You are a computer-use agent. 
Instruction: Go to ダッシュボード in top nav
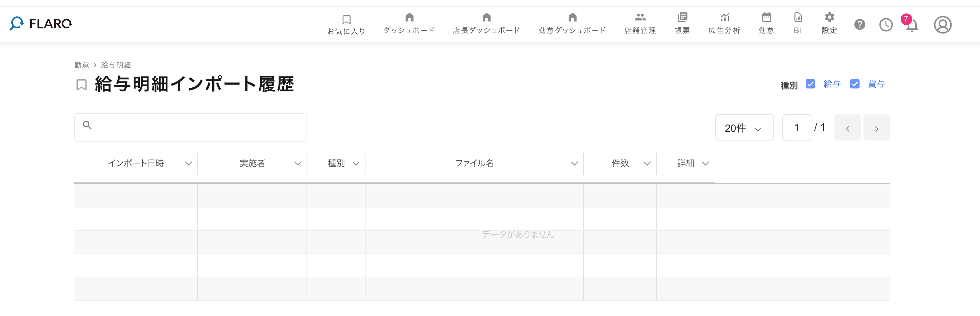click(x=409, y=24)
